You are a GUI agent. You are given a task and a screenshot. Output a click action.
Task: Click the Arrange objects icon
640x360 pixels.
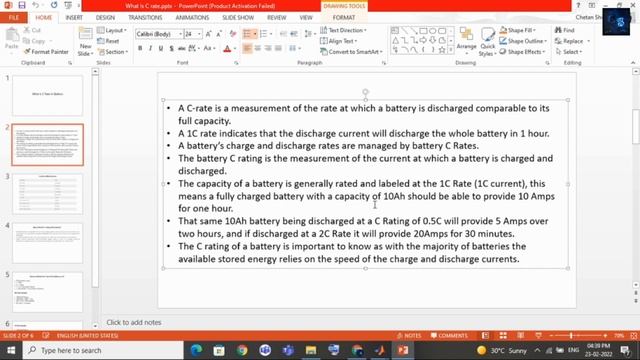coord(466,39)
